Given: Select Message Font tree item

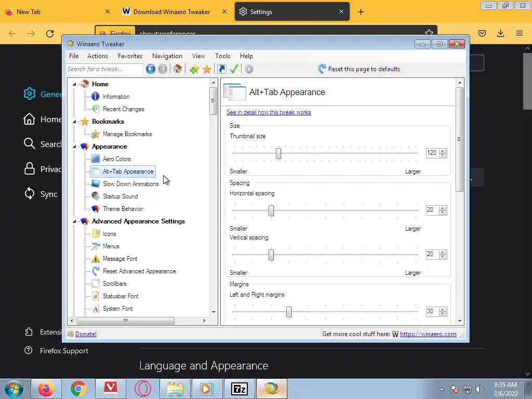Looking at the screenshot, I should [120, 259].
